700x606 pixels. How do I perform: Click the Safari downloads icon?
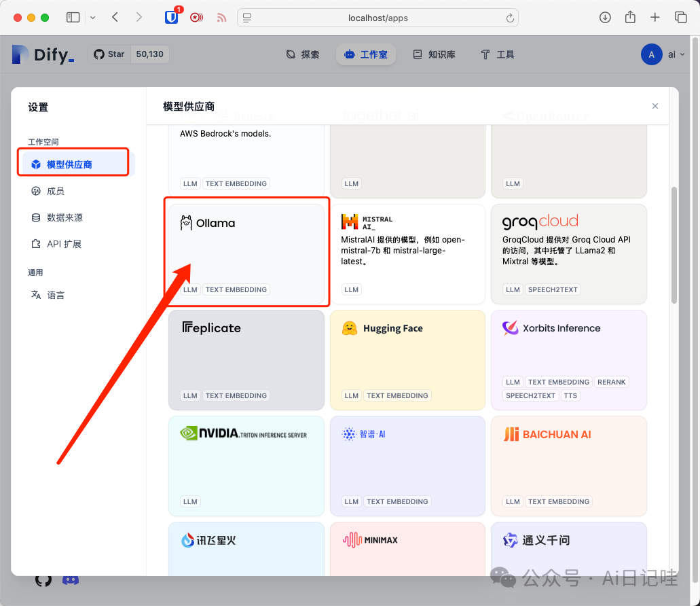tap(604, 17)
